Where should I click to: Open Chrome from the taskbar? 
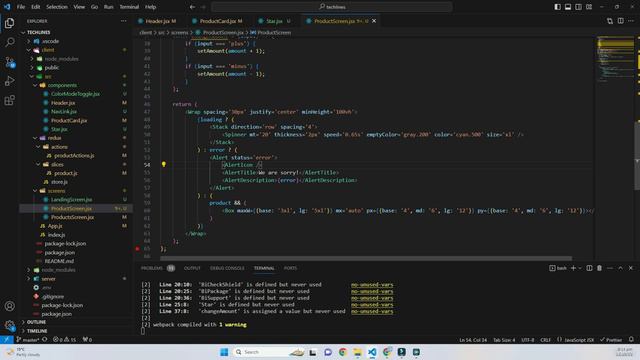tap(342, 352)
